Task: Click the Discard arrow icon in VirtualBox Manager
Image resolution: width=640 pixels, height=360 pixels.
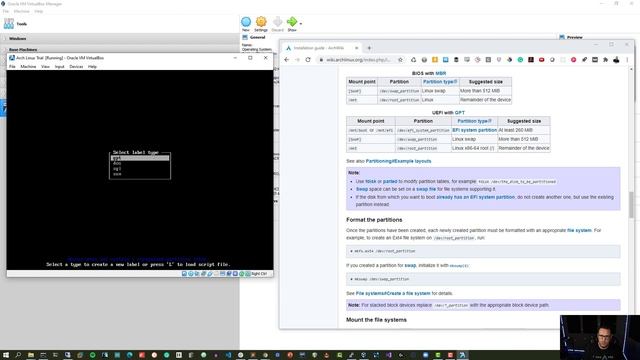Action: click(278, 22)
